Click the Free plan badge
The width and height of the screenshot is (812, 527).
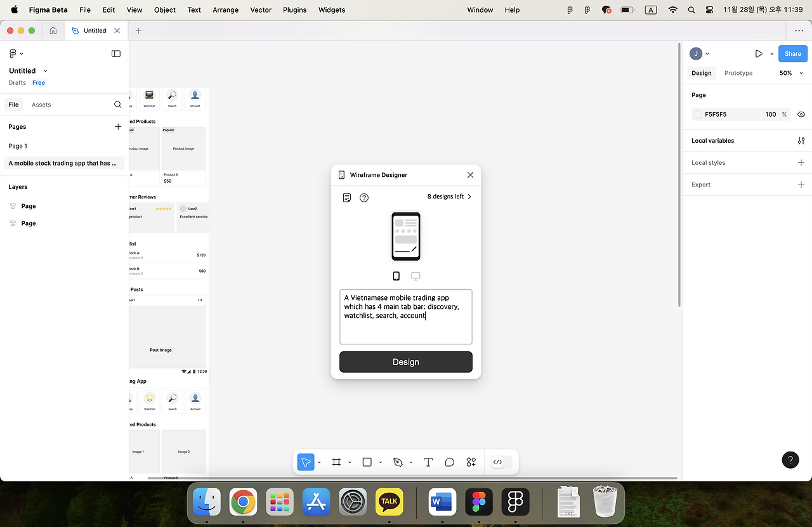[39, 83]
